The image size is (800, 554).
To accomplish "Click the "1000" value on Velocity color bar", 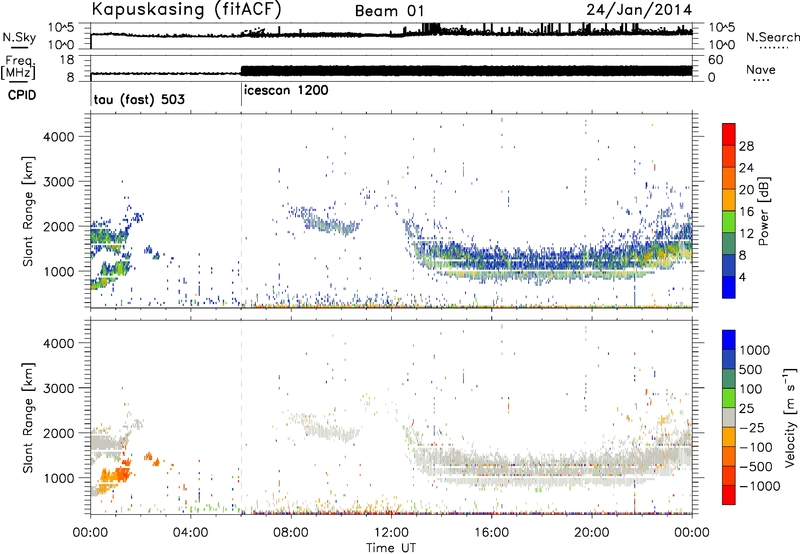I will click(x=755, y=350).
